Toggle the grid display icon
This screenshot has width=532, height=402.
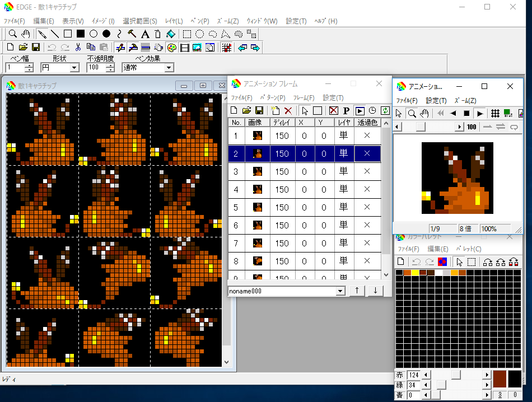[226, 48]
